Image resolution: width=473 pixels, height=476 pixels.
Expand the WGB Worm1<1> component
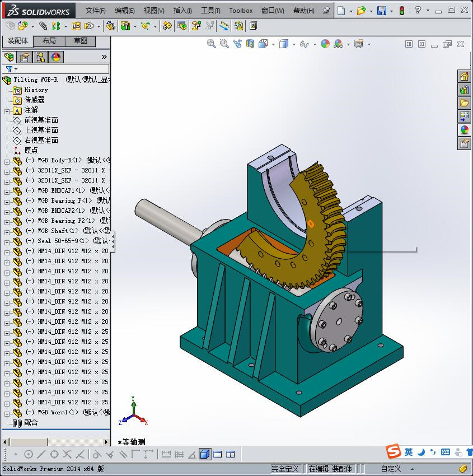[x=7, y=414]
